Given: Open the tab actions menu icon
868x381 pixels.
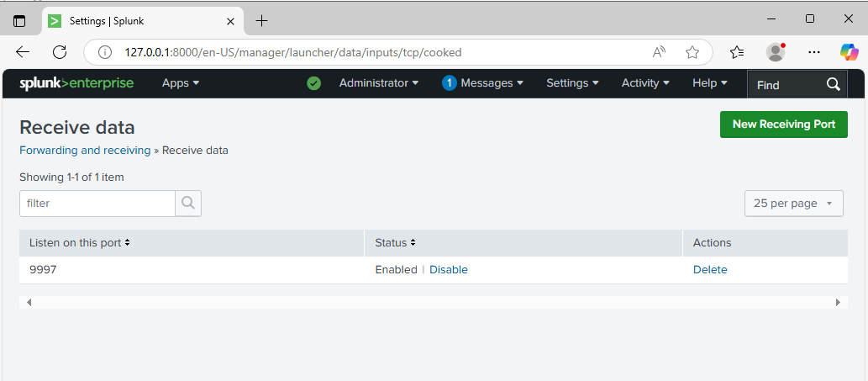Looking at the screenshot, I should tap(19, 21).
